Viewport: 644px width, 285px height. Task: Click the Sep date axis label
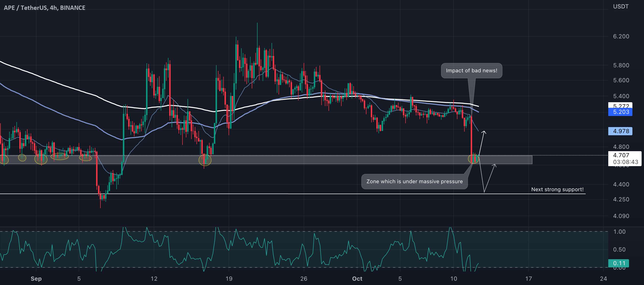(36, 279)
